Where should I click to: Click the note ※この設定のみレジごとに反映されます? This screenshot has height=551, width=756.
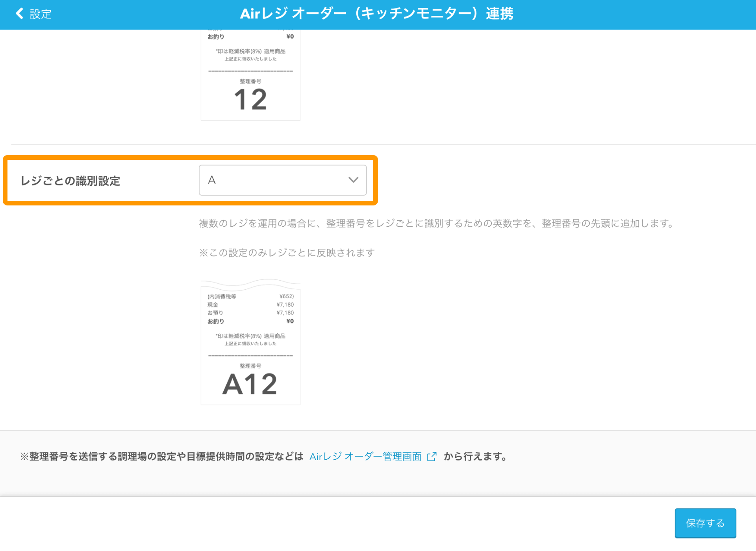pos(287,253)
